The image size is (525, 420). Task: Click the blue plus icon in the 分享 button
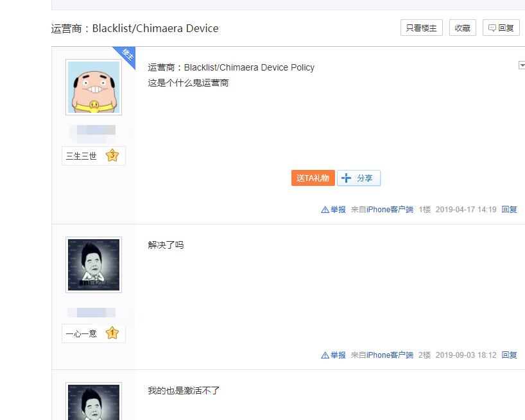pos(345,178)
